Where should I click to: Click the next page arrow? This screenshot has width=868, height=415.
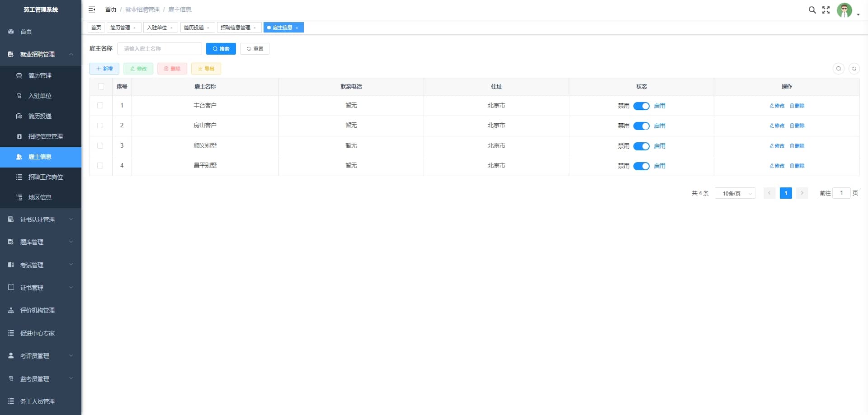point(802,193)
